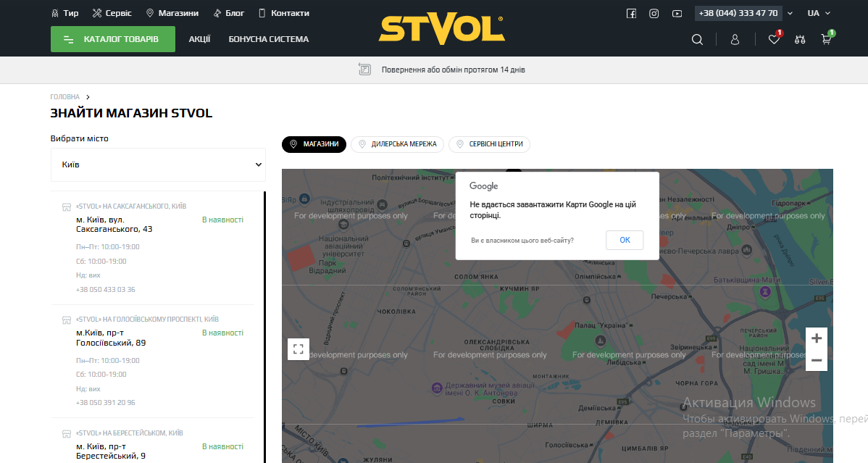Image resolution: width=868 pixels, height=463 pixels.
Task: Call phone +38 (044) 333 47 70
Action: [x=738, y=13]
